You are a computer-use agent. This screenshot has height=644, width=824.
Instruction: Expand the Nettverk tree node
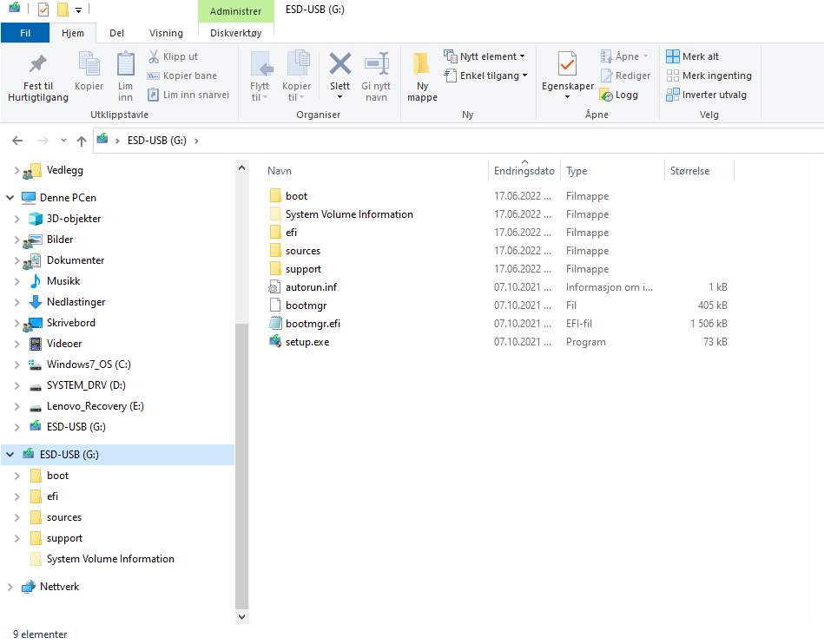[10, 587]
